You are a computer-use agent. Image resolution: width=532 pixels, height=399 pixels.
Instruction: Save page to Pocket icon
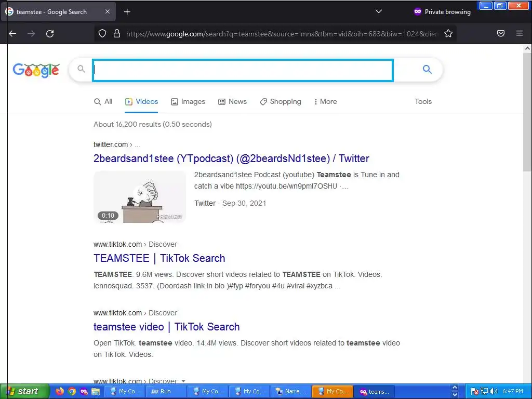coord(501,33)
